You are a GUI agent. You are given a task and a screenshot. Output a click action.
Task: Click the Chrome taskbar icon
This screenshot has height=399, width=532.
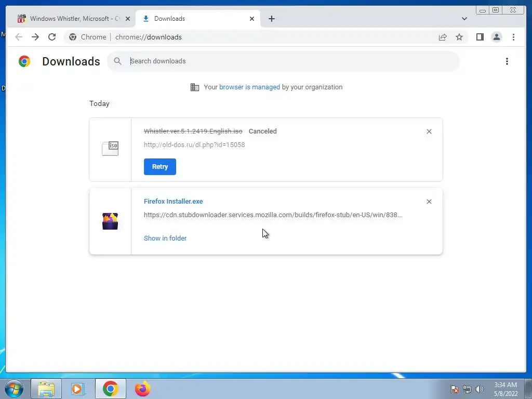110,389
